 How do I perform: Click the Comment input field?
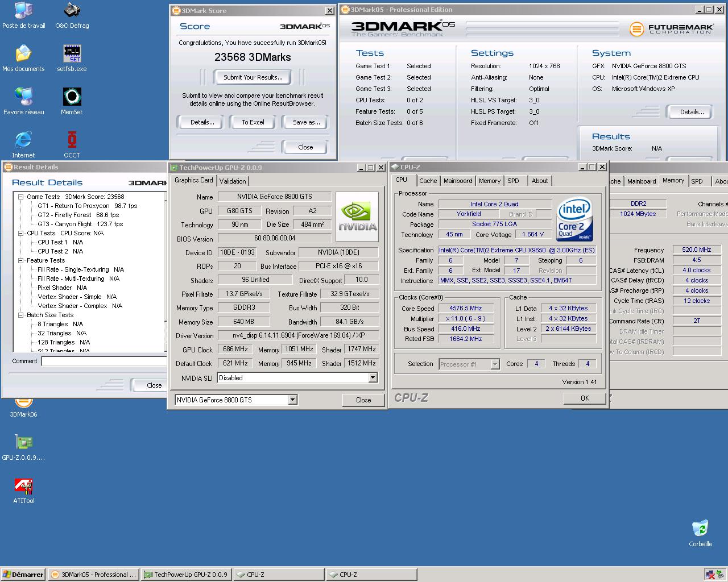(x=104, y=361)
